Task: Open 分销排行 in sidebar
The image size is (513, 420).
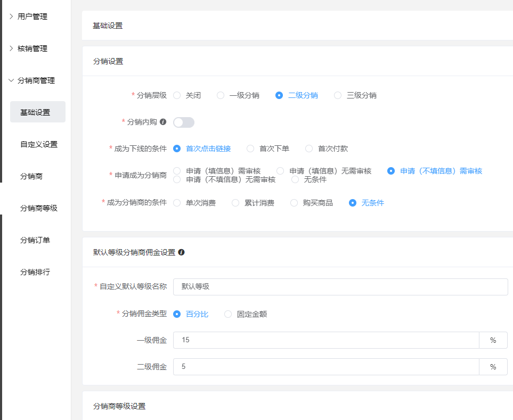Action: pyautogui.click(x=35, y=272)
